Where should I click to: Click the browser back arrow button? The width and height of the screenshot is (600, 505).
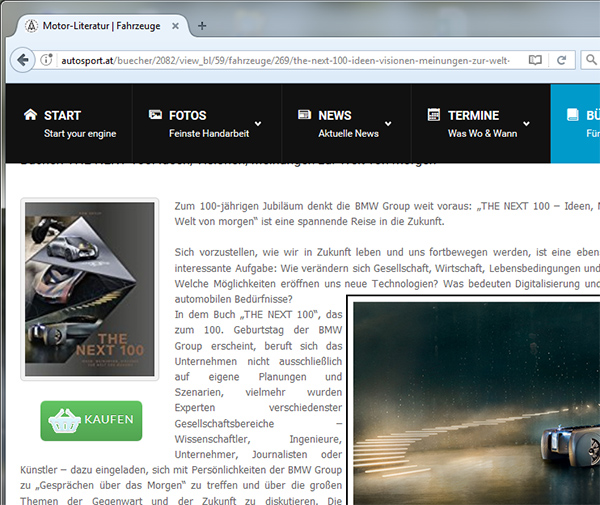click(x=23, y=60)
